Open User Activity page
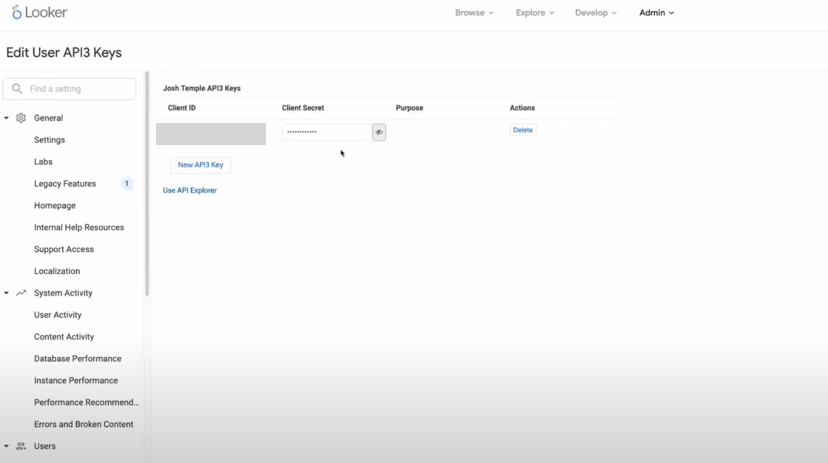The width and height of the screenshot is (828, 463). 58,315
